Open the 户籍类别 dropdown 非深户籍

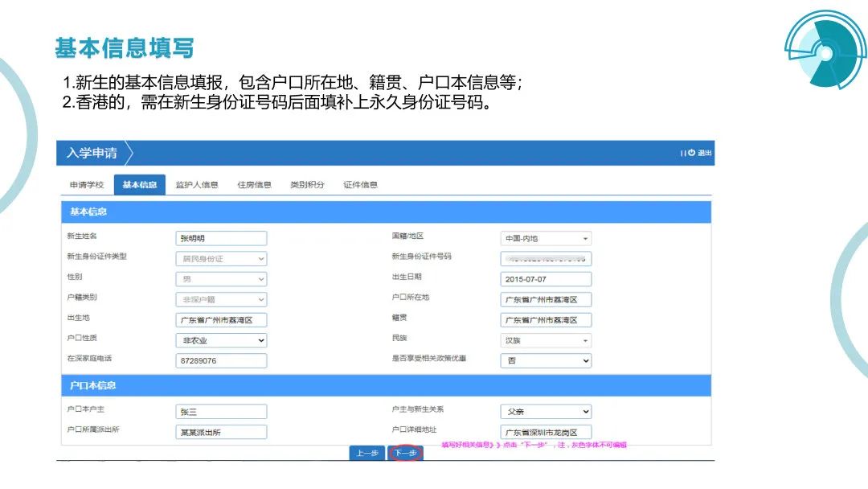click(222, 300)
